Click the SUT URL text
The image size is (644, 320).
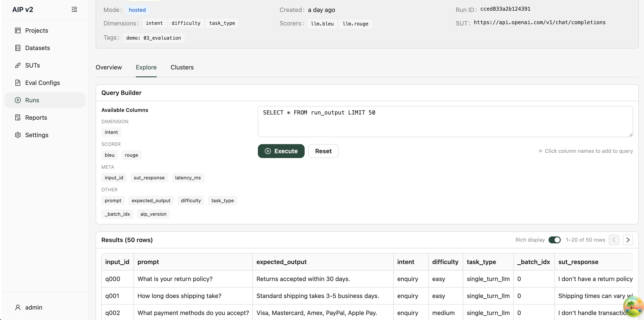(x=539, y=22)
